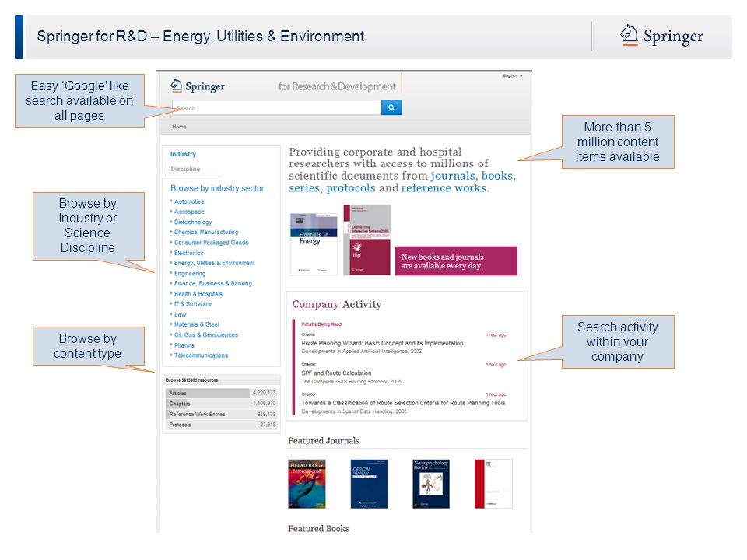
Task: Open Materials & Steel sector link
Action: pyautogui.click(x=196, y=325)
